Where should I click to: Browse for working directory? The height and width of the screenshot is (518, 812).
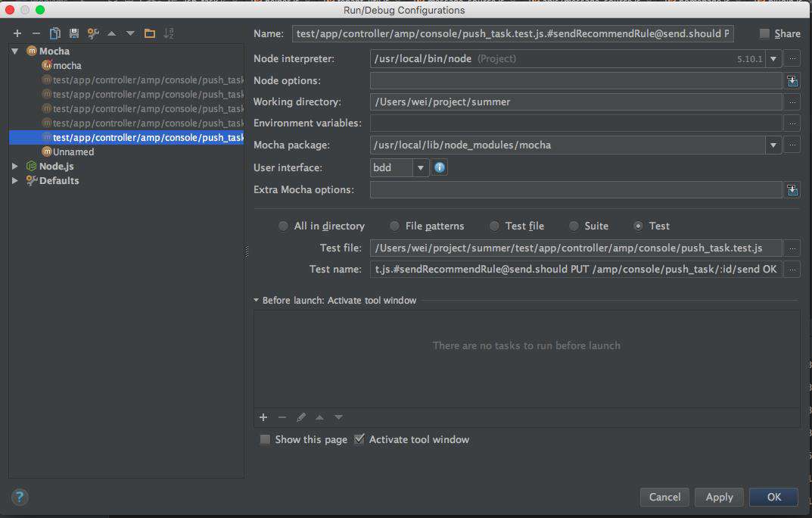pos(792,102)
